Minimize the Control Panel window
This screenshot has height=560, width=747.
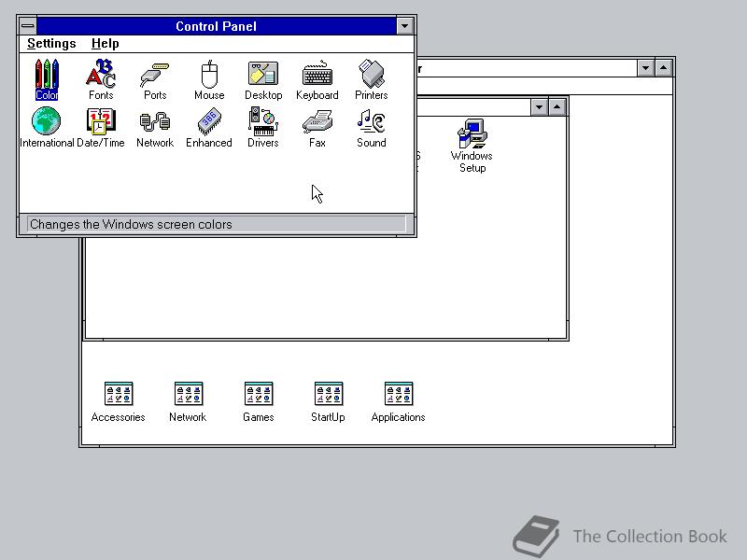(404, 26)
